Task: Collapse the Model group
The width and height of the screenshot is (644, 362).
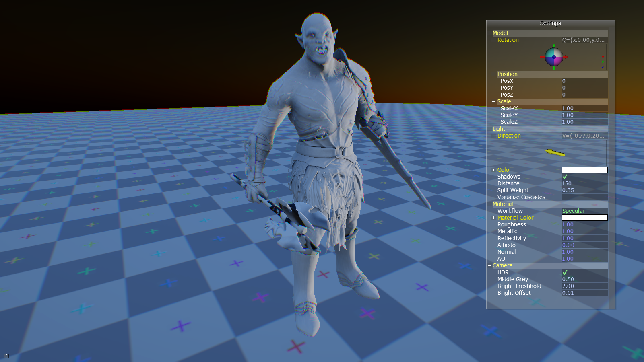Action: coord(489,33)
